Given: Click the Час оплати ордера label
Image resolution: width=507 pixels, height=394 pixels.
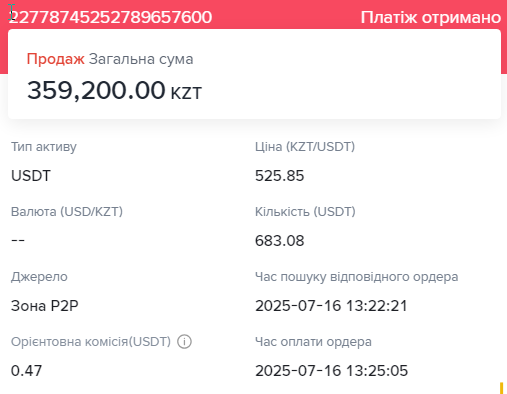Looking at the screenshot, I should 313,342.
